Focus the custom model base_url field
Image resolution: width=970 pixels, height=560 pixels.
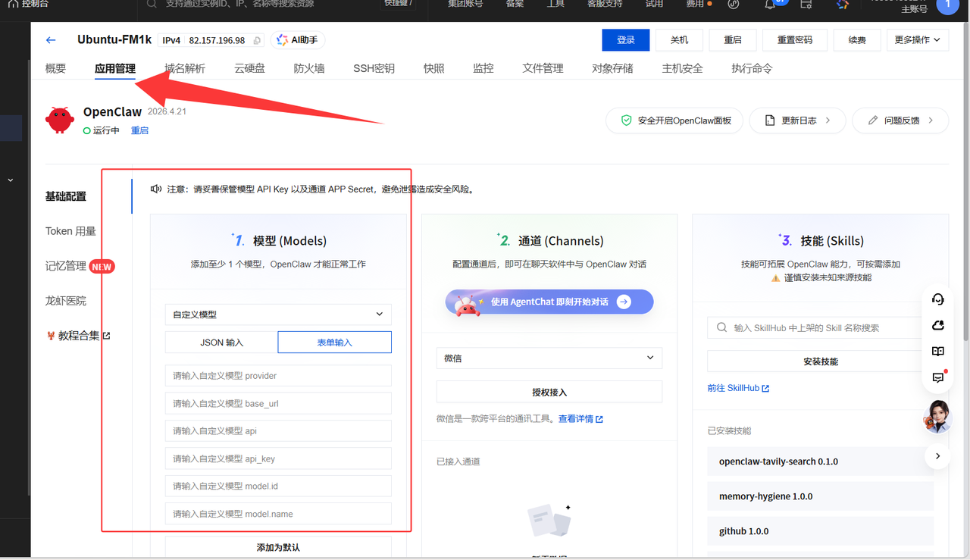point(278,403)
